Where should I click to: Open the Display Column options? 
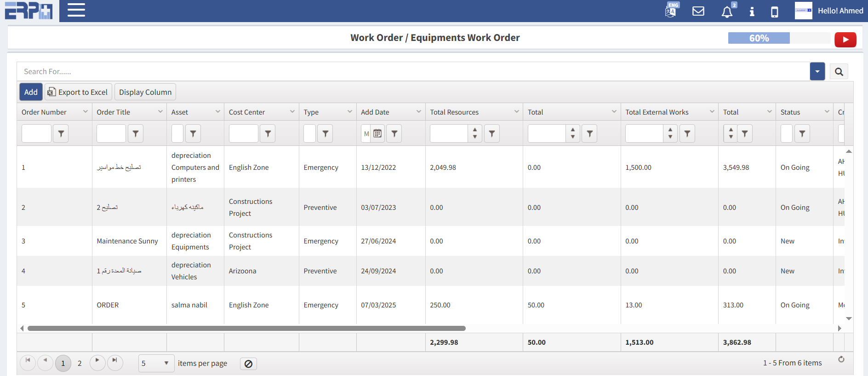[145, 92]
